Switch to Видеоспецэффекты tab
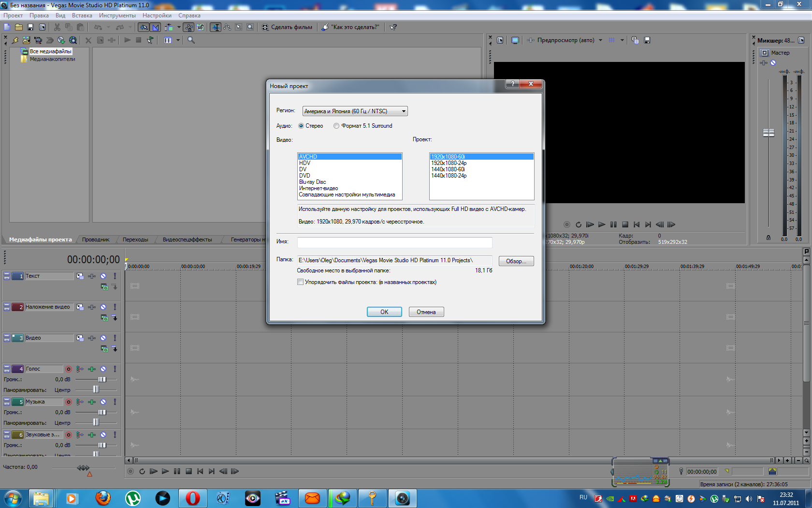Image resolution: width=812 pixels, height=508 pixels. (x=187, y=239)
